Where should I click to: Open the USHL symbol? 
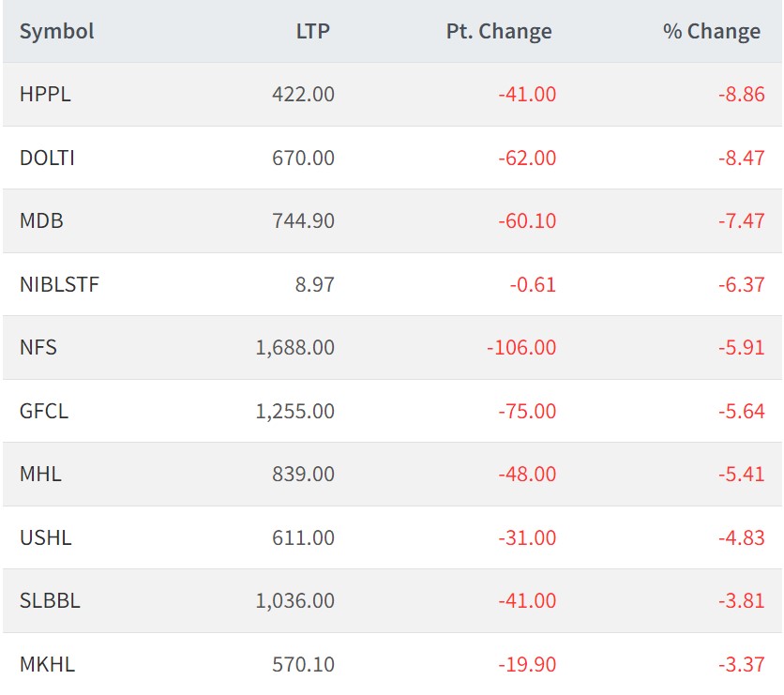(x=45, y=537)
